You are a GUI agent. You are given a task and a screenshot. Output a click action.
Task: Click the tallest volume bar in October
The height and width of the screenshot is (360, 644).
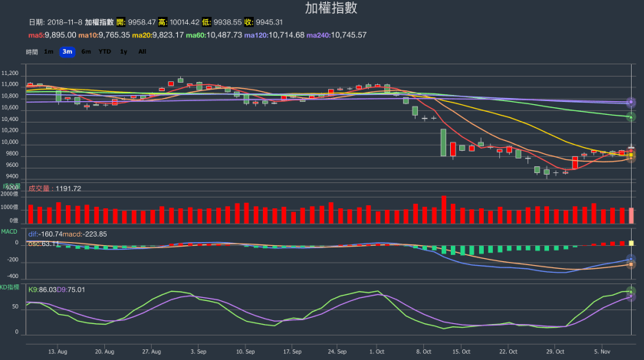pyautogui.click(x=444, y=209)
